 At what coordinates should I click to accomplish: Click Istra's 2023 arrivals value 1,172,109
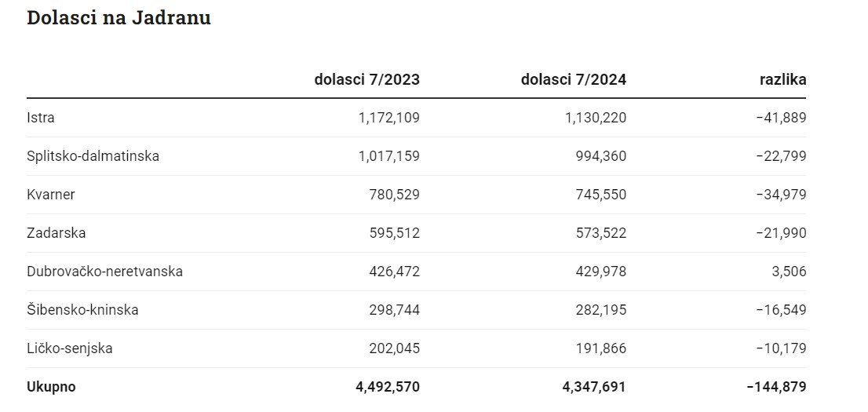(x=388, y=118)
